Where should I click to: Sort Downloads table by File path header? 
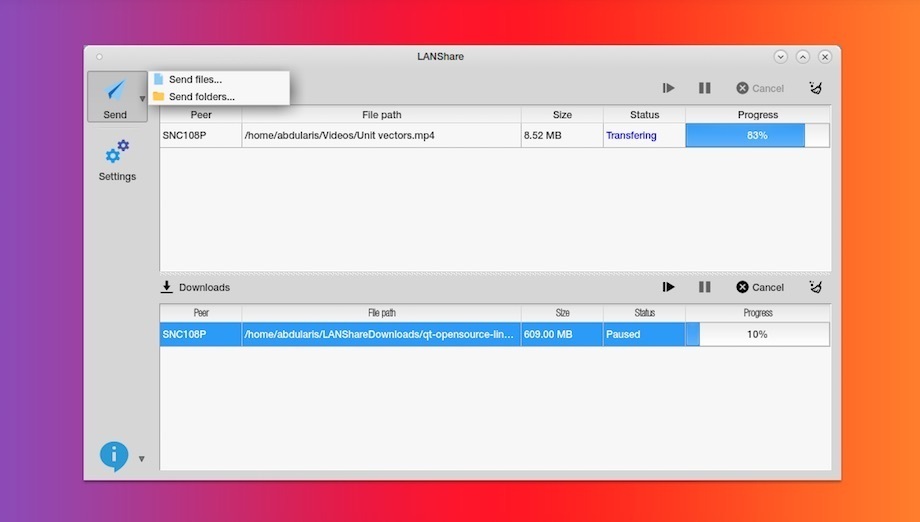pos(381,313)
